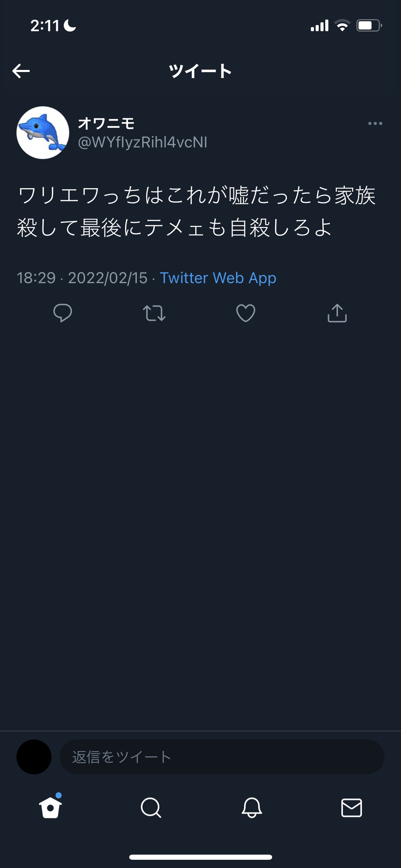Open the Home tab in bottom bar
The image size is (401, 868).
pos(50,808)
